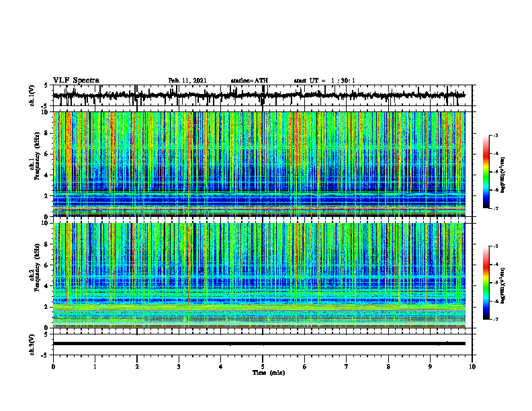532x411 pixels.
Task: Click time axis tick label "10"
Action: [472, 367]
